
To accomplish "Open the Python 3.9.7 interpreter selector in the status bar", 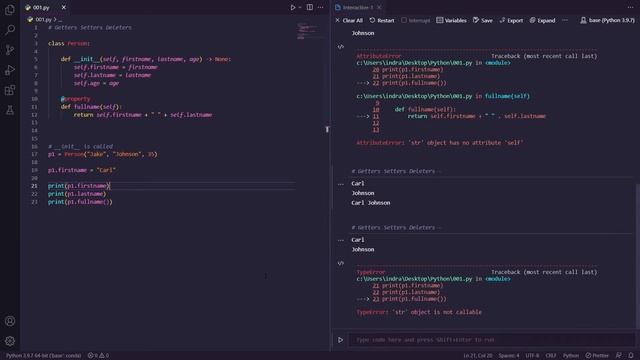I will coord(43,356).
